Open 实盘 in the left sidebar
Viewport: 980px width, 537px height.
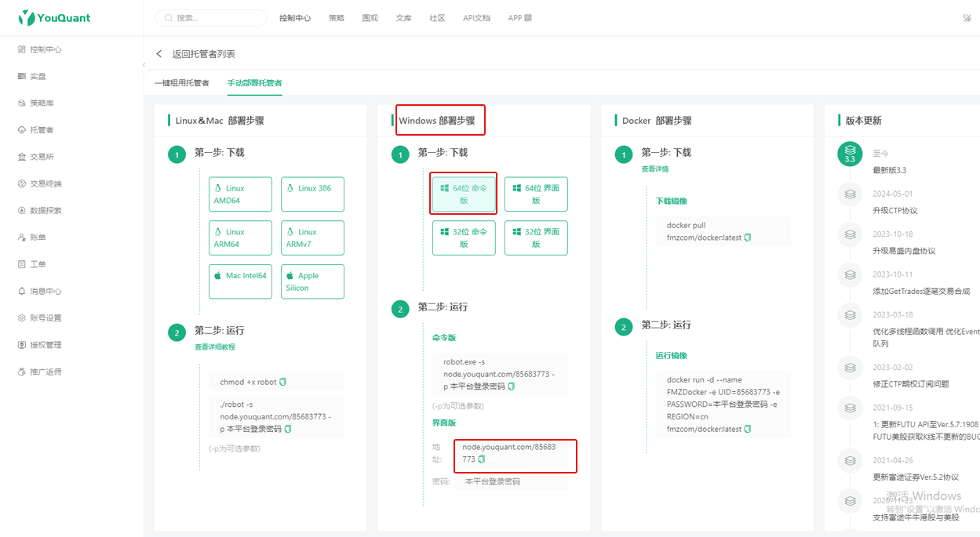click(x=32, y=76)
